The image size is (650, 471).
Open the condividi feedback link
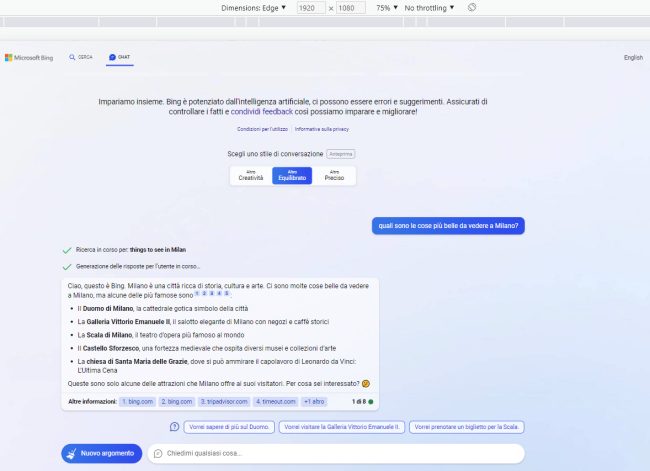[262, 112]
